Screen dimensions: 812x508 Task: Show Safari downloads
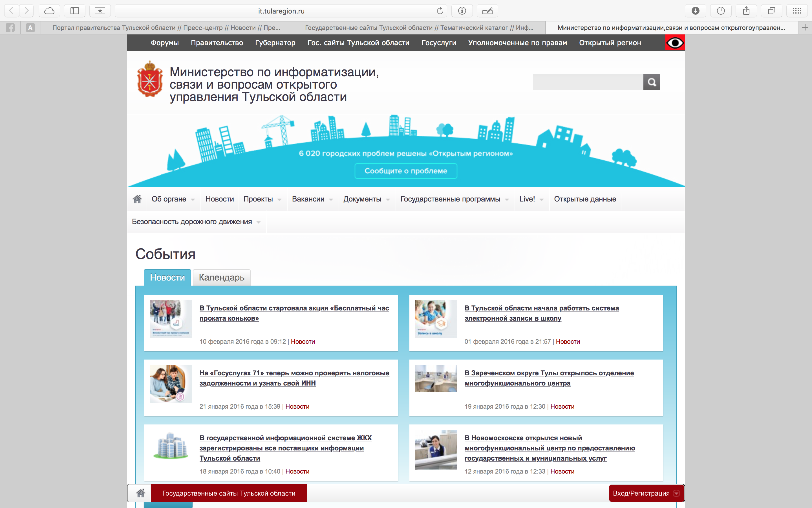(x=696, y=11)
